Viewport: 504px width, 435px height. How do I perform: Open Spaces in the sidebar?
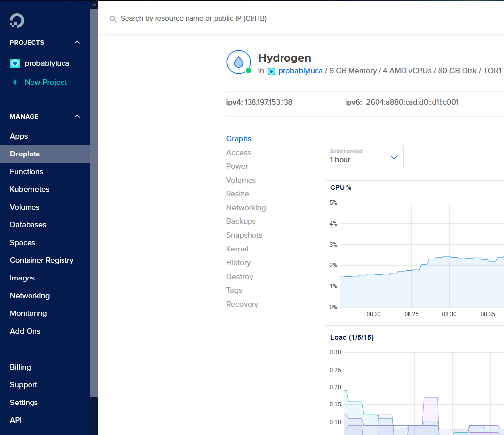pos(45,242)
